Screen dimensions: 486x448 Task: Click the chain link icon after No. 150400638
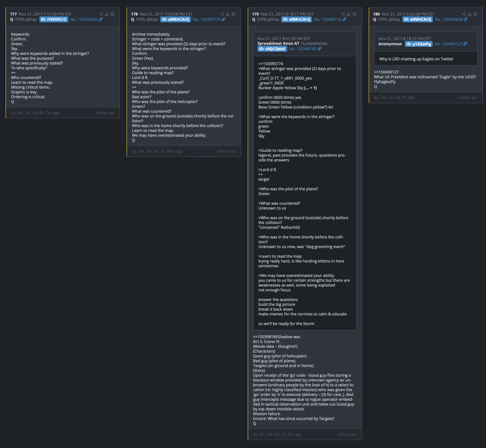(x=465, y=19)
